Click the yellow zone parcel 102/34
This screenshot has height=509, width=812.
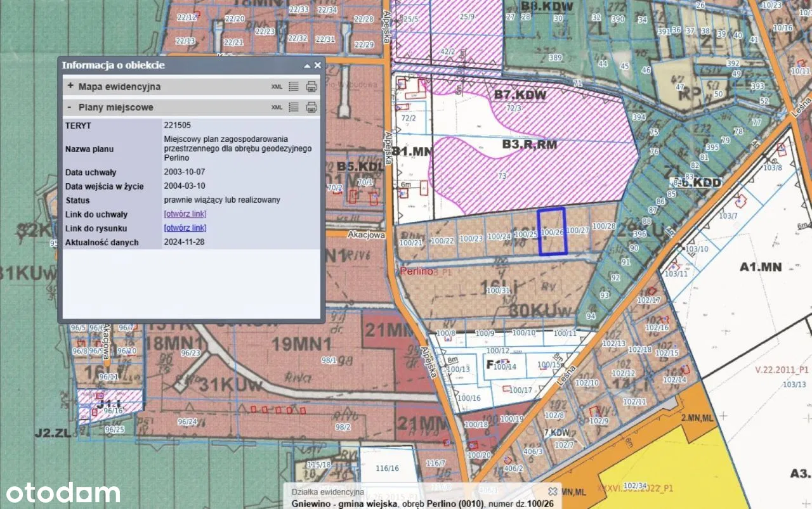pyautogui.click(x=634, y=486)
